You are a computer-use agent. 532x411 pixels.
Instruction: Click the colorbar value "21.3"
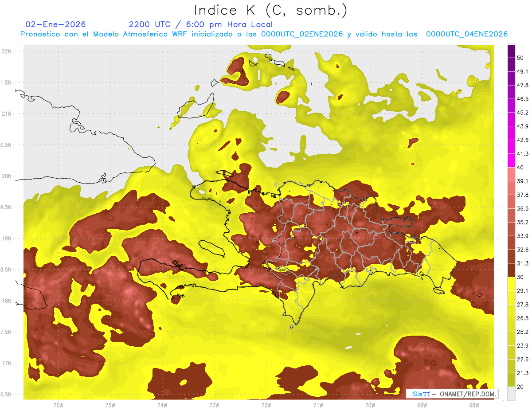523,373
